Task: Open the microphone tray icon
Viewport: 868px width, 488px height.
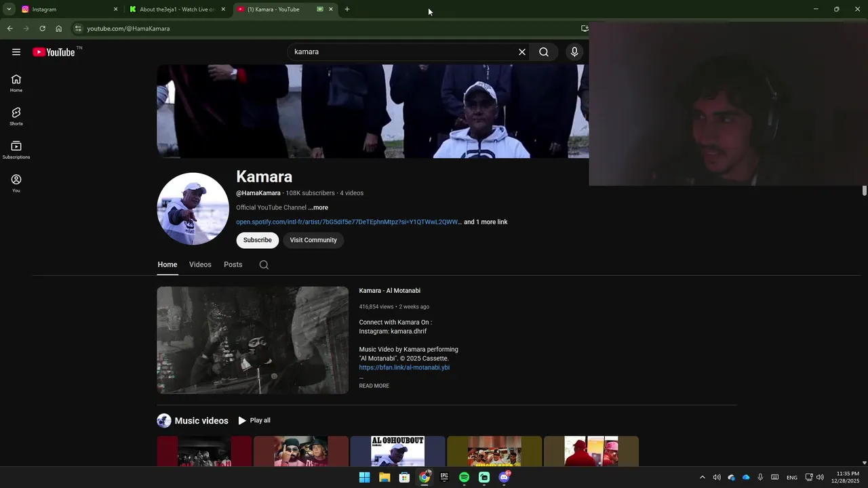Action: point(760,478)
